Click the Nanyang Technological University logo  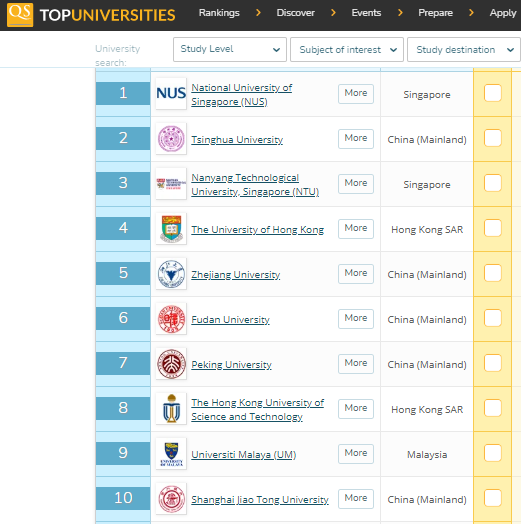[x=171, y=184]
